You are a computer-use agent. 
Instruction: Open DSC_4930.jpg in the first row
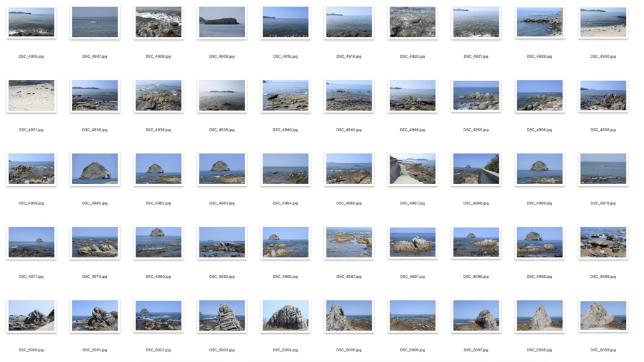[602, 21]
